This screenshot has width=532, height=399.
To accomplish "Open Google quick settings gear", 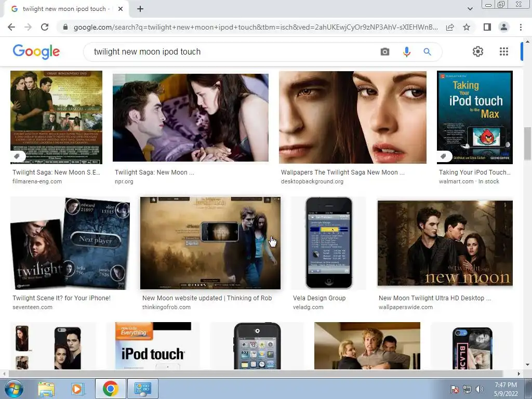I will [x=478, y=51].
